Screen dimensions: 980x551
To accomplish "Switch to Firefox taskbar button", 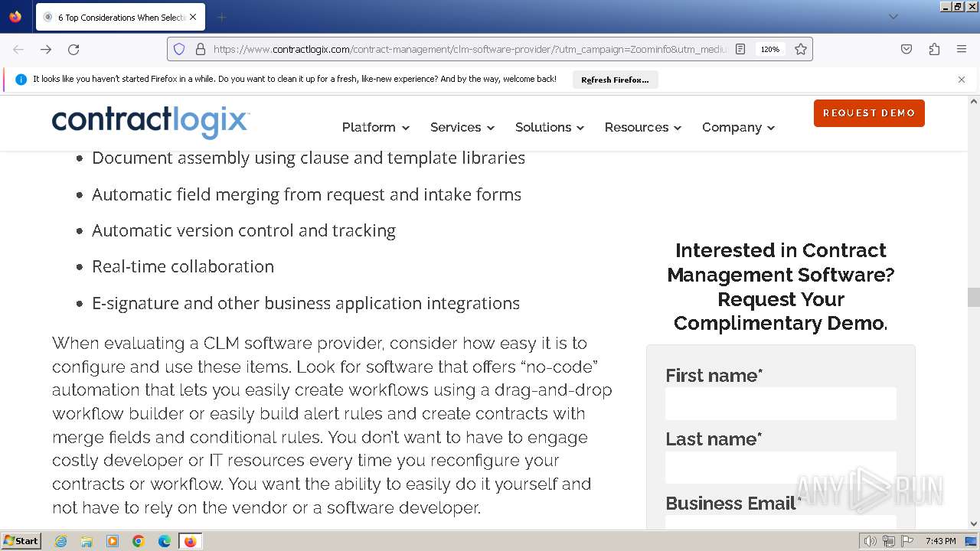I will pos(190,541).
